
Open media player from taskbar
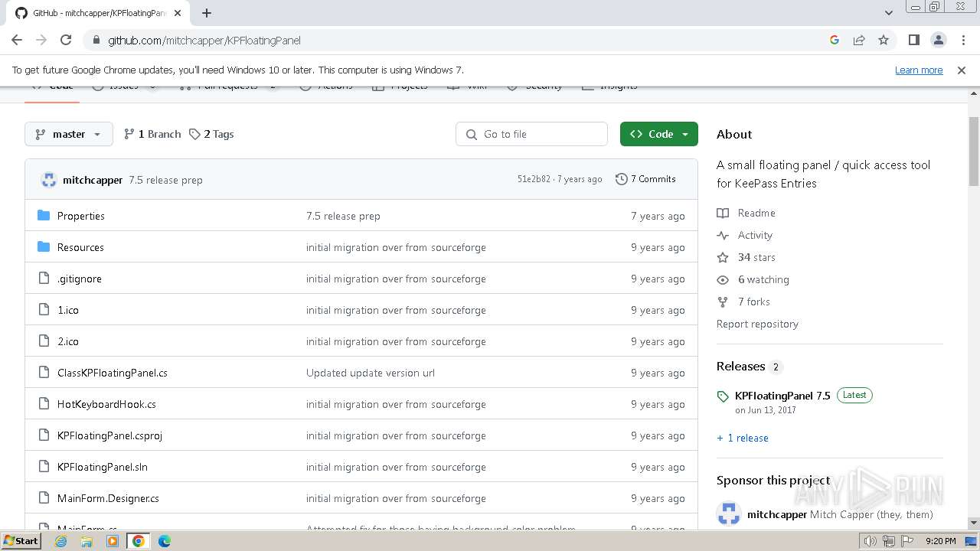point(113,541)
